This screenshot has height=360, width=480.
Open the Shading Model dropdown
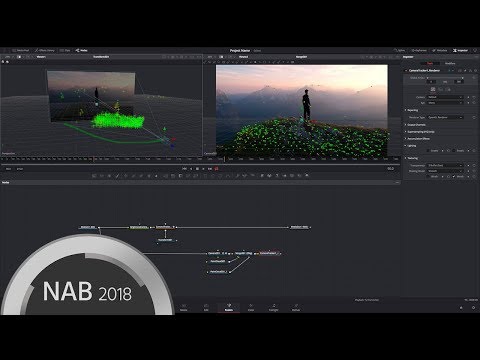pyautogui.click(x=445, y=171)
